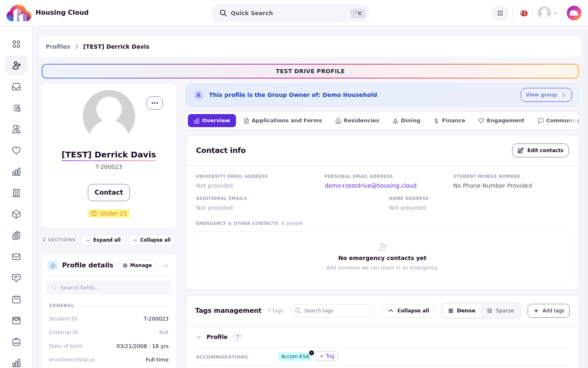Open the bar chart icon in sidebar
Screen dimensions: 588x368
16,172
